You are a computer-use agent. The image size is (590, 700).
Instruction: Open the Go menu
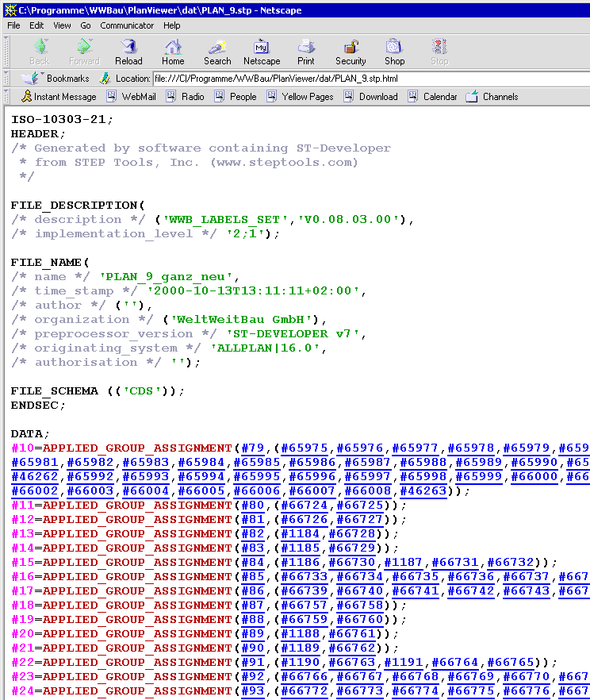[86, 25]
